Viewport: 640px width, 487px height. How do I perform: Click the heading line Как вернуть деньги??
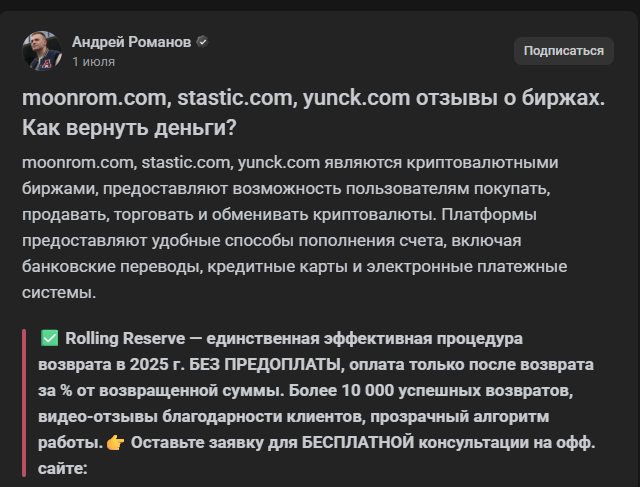(129, 128)
